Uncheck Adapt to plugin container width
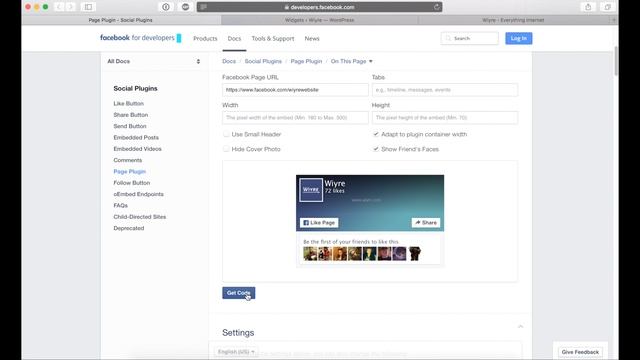This screenshot has height=360, width=640. pos(376,134)
